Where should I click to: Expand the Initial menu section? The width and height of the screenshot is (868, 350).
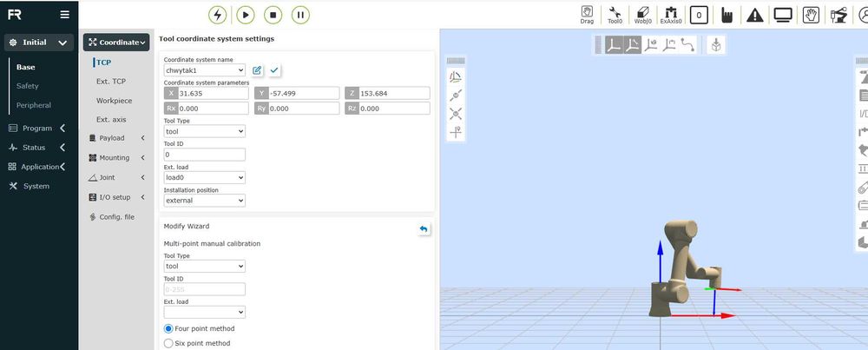coord(39,43)
